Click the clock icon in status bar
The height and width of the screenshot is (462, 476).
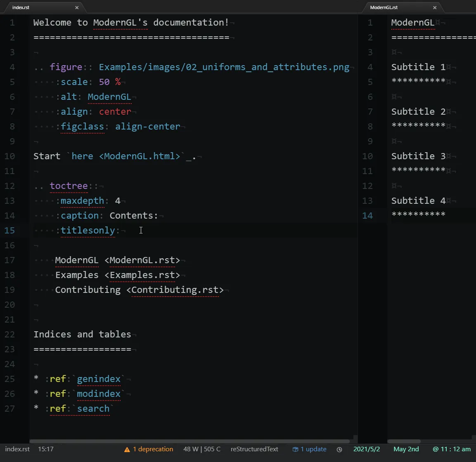click(339, 450)
